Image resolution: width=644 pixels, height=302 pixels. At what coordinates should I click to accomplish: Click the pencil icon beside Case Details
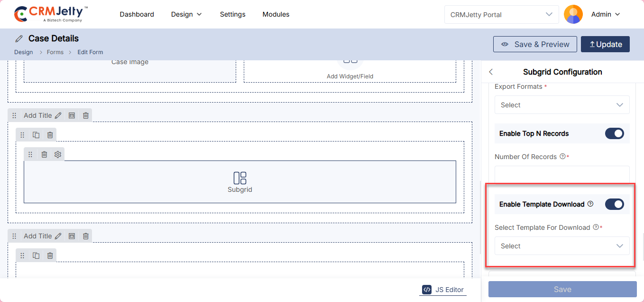coord(19,38)
